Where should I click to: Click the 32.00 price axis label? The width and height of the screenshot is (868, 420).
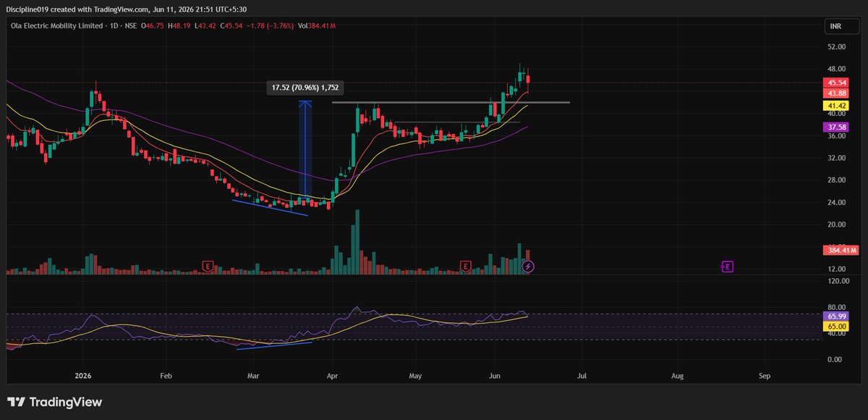(x=837, y=158)
